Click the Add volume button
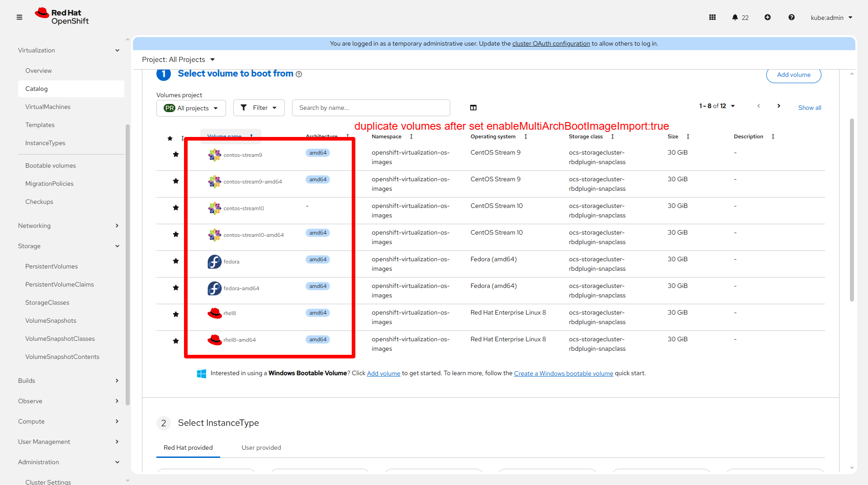The height and width of the screenshot is (485, 868). 793,75
